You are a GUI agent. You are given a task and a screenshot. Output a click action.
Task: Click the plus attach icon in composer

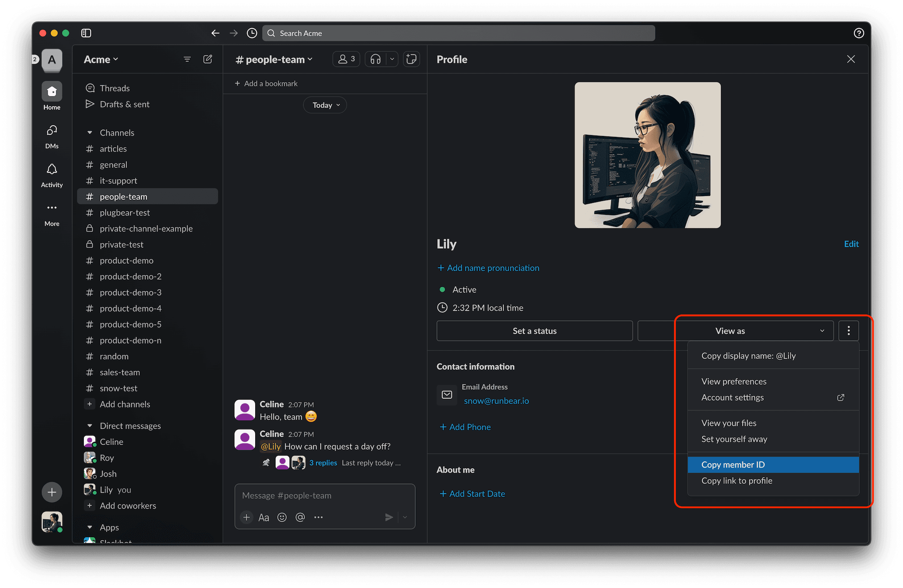coord(247,517)
